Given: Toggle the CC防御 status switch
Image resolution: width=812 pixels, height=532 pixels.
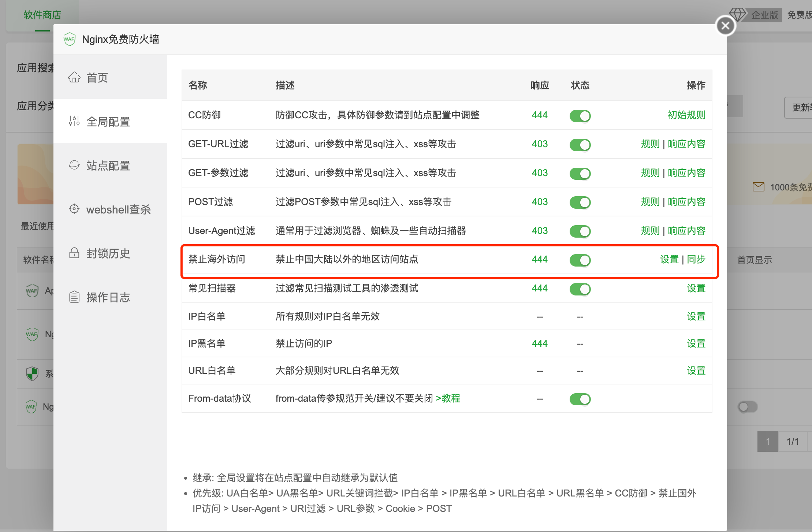Looking at the screenshot, I should (x=580, y=116).
